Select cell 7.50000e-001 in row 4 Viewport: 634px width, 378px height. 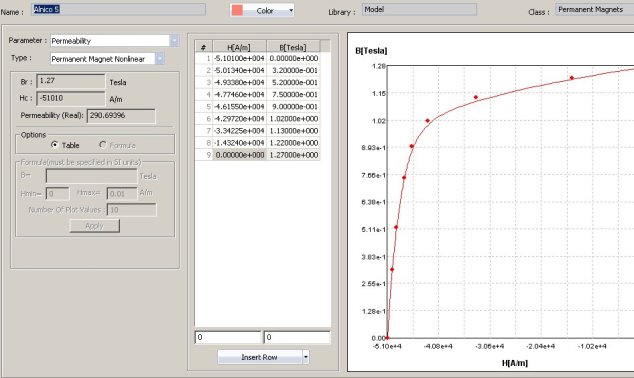pos(293,95)
